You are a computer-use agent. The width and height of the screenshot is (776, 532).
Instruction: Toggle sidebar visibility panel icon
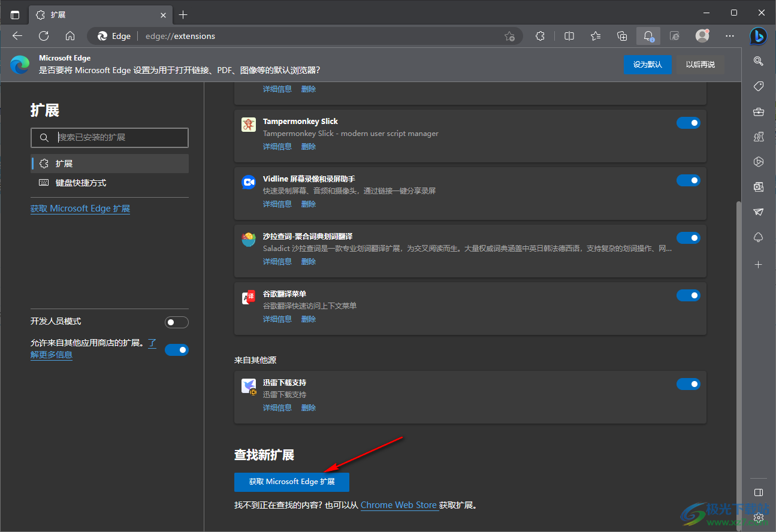[x=759, y=492]
